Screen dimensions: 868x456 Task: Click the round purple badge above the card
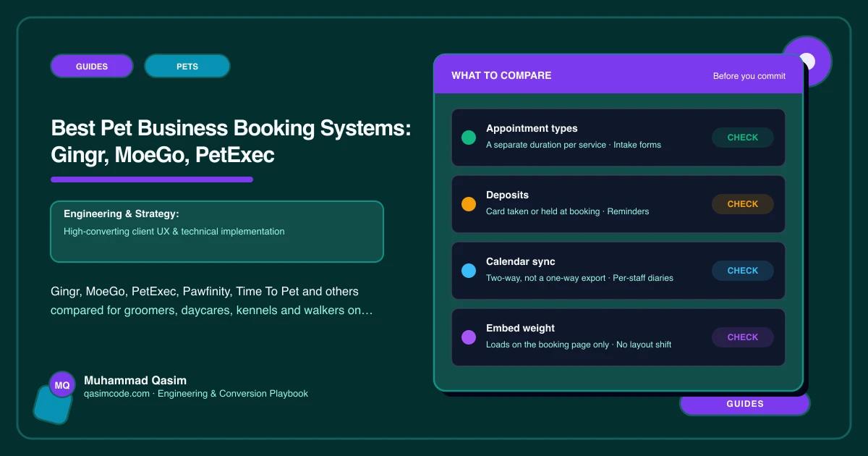807,61
